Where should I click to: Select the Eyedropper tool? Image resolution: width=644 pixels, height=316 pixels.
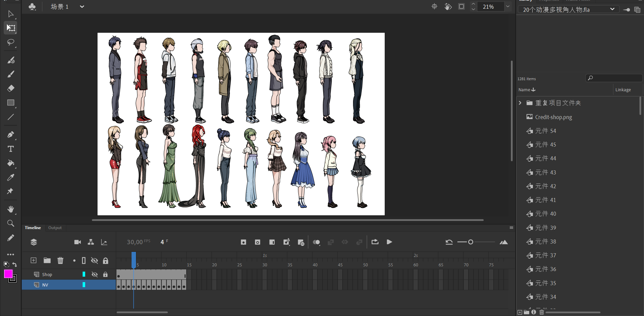(11, 177)
